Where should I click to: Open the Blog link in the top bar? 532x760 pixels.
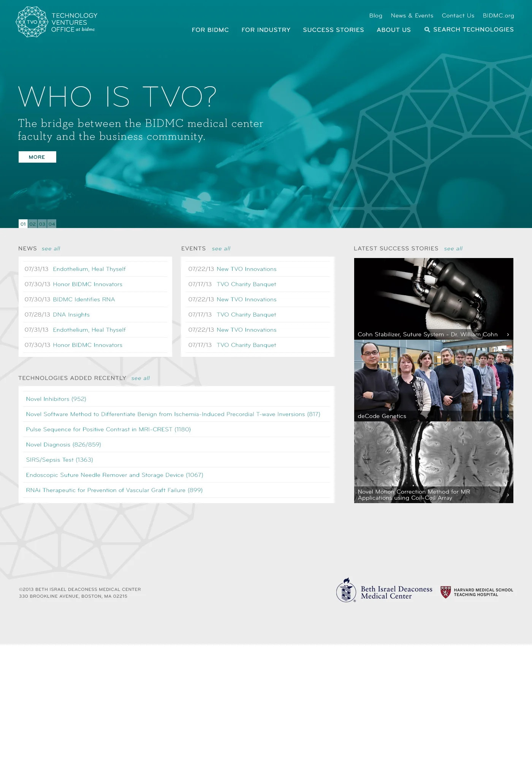(376, 16)
